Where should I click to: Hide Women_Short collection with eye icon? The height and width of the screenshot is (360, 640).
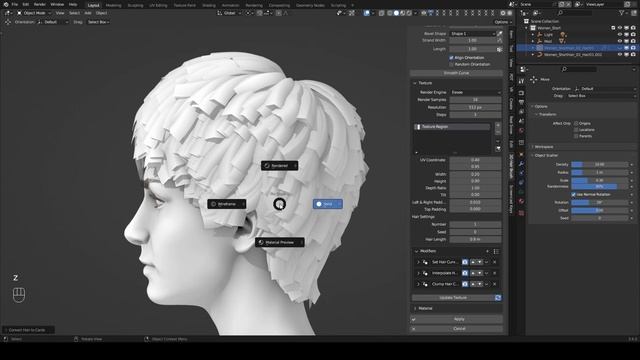(620, 28)
